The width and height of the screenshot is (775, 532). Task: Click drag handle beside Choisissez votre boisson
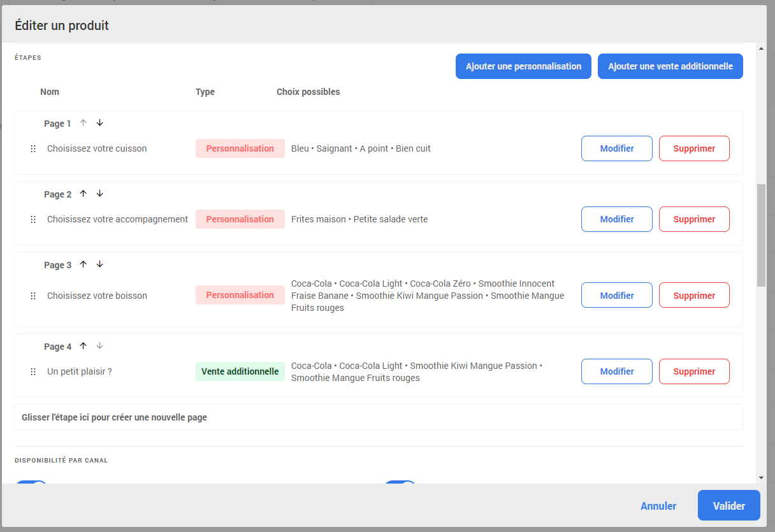coord(33,296)
